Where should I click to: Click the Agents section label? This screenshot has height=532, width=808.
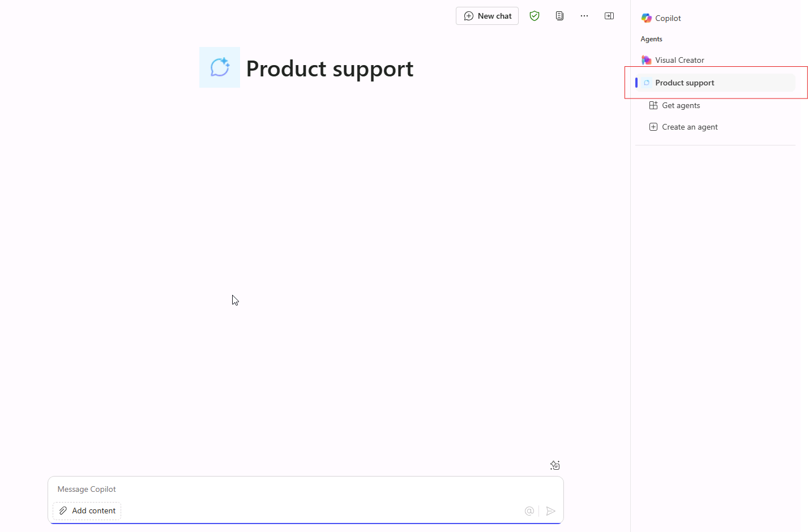[651, 39]
